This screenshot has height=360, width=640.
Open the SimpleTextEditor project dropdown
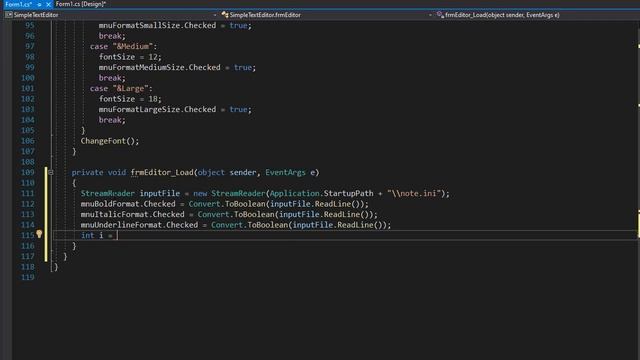pos(111,15)
